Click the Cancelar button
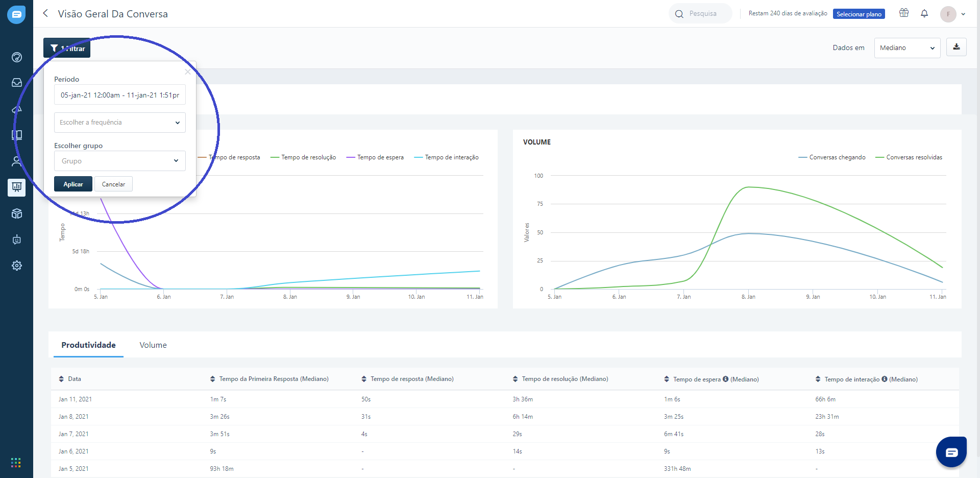980x478 pixels. pyautogui.click(x=113, y=184)
